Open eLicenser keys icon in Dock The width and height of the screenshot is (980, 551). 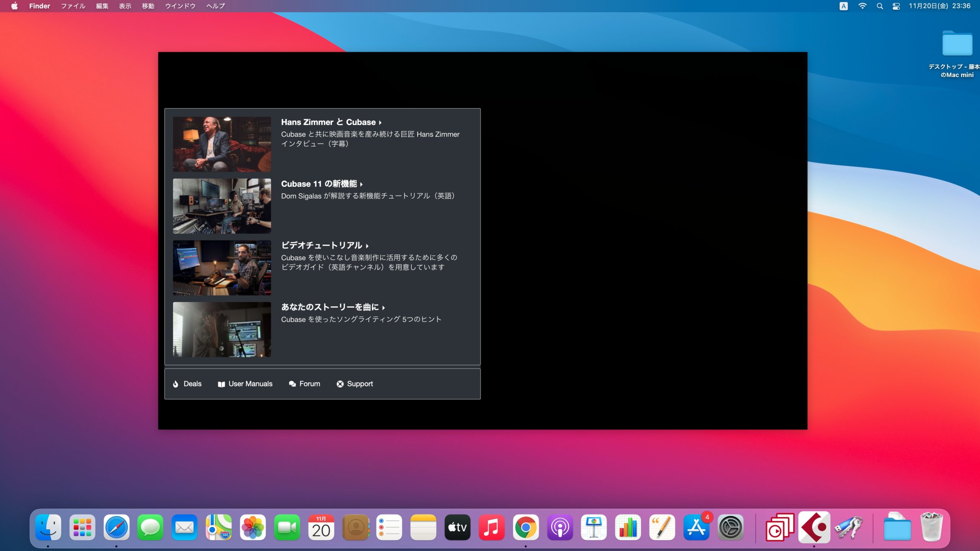848,527
